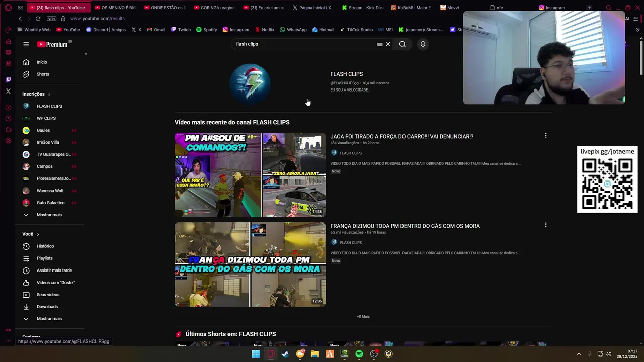Screen dimensions: 644x362
Task: Switch to the nfe tab
Action: 509,8
